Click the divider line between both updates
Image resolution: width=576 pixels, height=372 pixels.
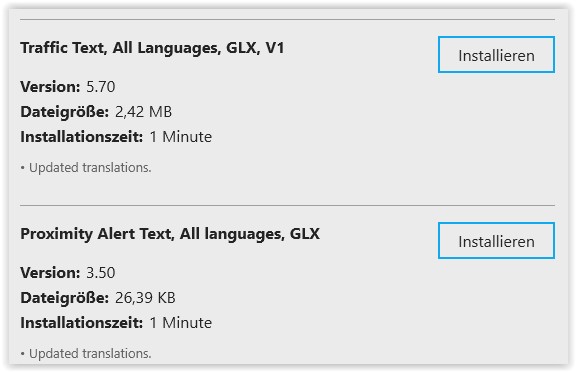(287, 205)
